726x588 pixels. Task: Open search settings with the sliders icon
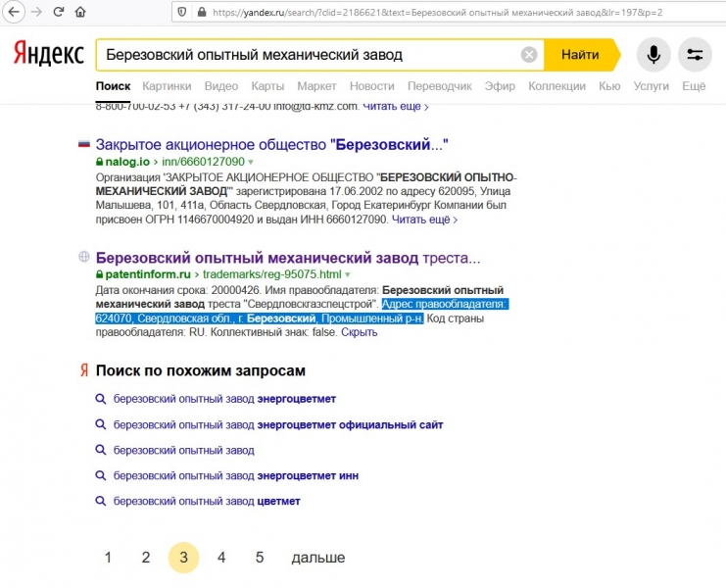pos(695,55)
